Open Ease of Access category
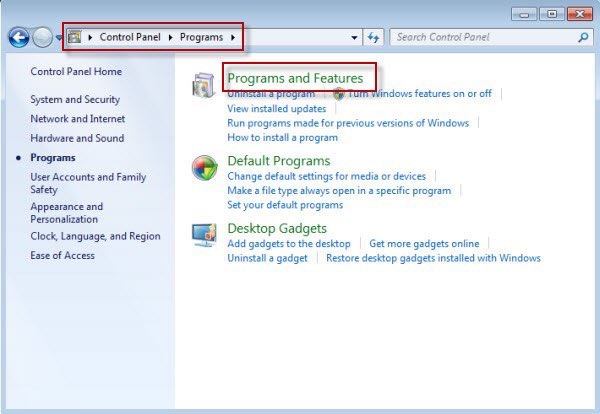This screenshot has width=600, height=414. click(x=62, y=255)
